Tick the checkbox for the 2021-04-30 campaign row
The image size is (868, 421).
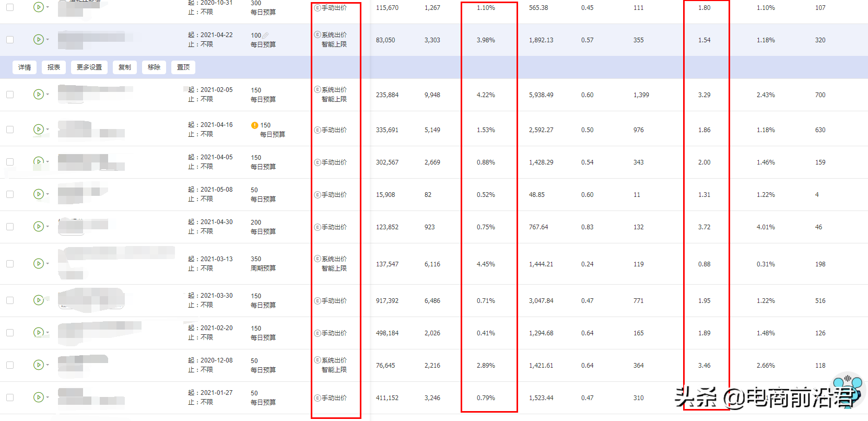pyautogui.click(x=10, y=227)
